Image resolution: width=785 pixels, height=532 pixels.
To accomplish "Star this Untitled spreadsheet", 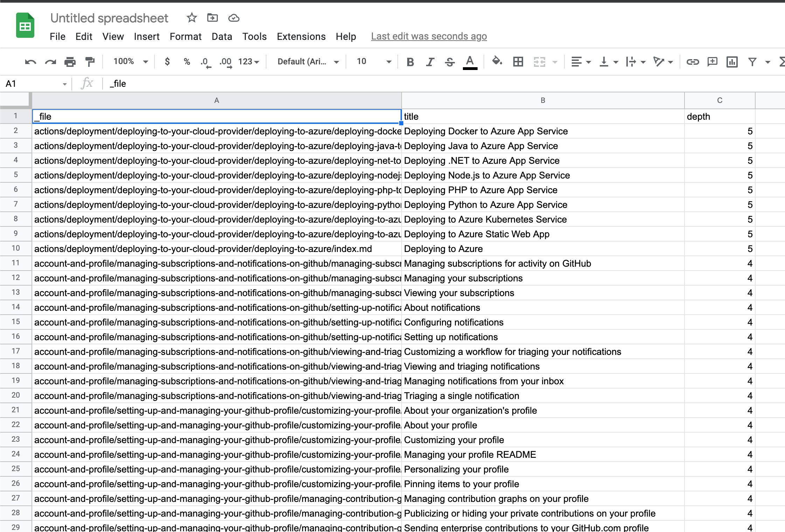I will point(192,18).
